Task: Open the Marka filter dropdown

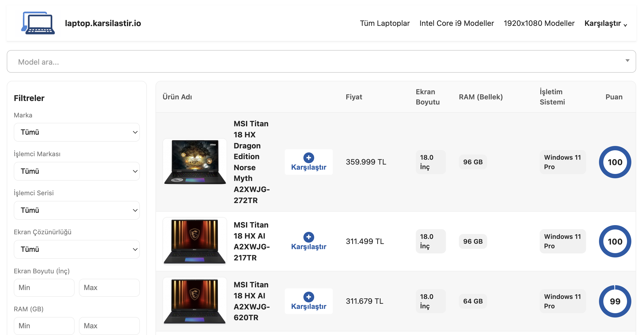Action: (x=77, y=132)
